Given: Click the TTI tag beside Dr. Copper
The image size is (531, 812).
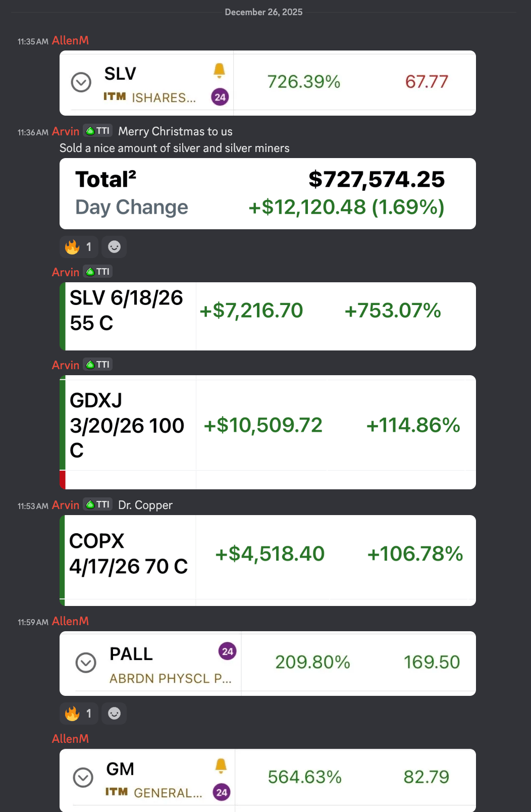Looking at the screenshot, I should click(x=98, y=504).
